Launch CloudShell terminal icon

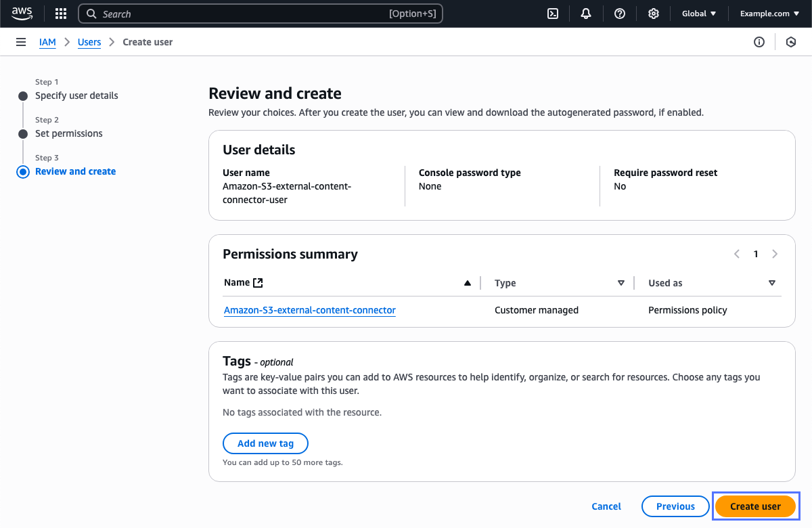point(553,14)
